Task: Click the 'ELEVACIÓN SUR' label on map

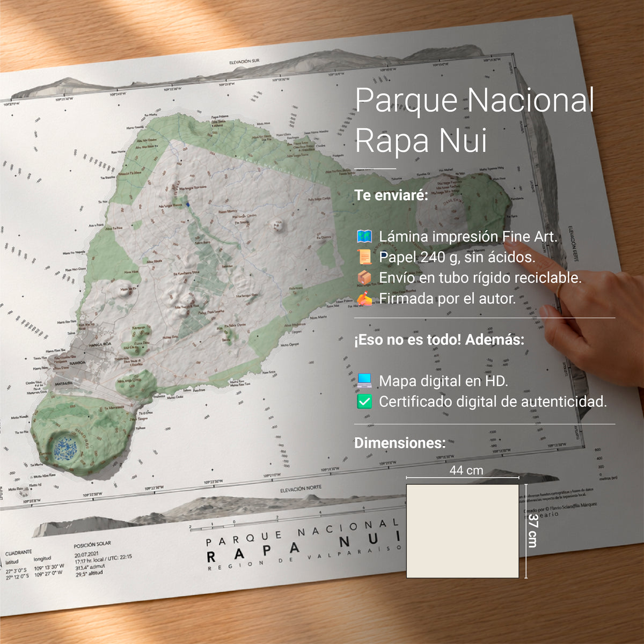Action: [244, 62]
